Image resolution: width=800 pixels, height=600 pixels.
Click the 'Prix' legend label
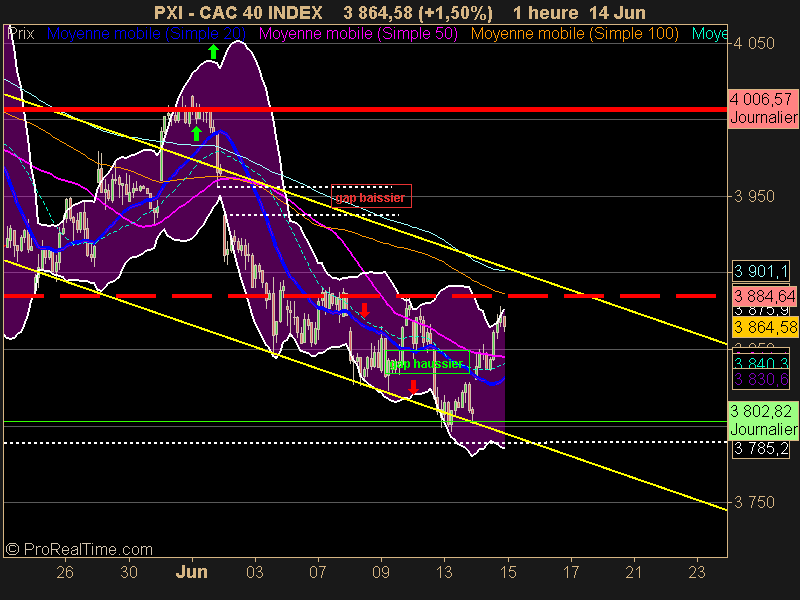tap(21, 34)
